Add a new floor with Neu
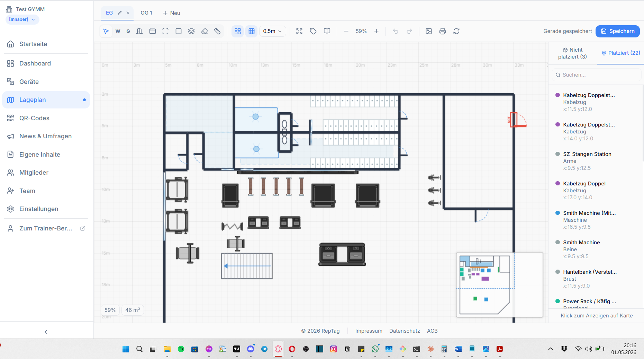Screen dimensions: 644x359 click(x=172, y=13)
